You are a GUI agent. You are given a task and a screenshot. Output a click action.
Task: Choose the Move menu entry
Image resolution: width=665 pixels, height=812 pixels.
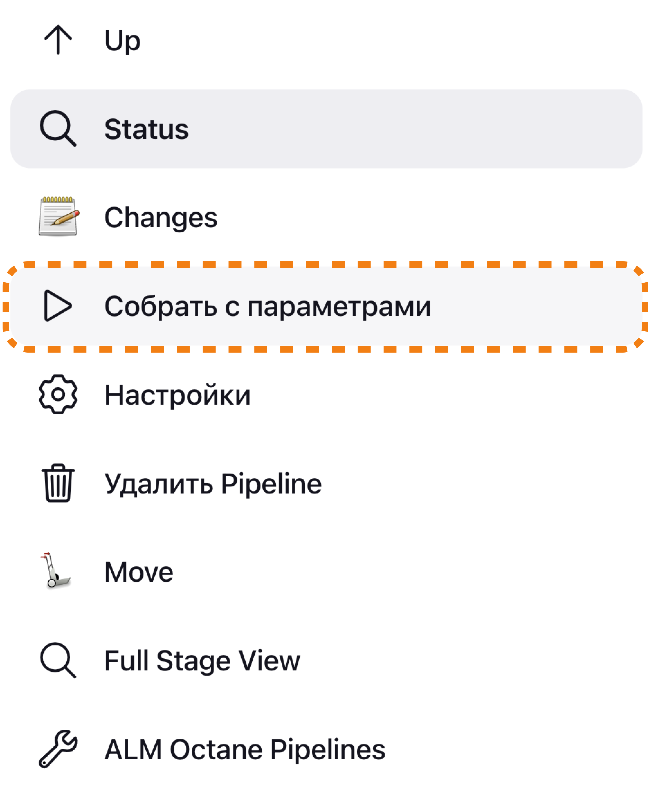[x=139, y=572]
